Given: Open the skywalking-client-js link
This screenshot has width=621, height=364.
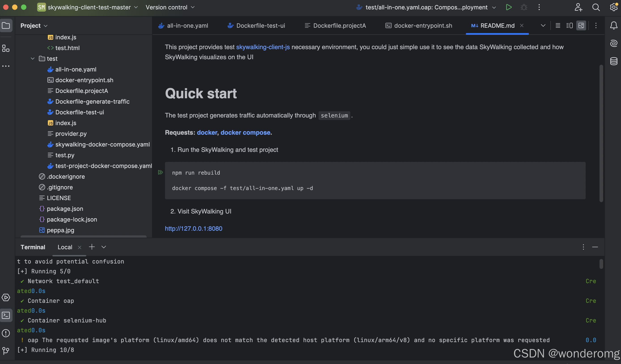Looking at the screenshot, I should [x=263, y=47].
